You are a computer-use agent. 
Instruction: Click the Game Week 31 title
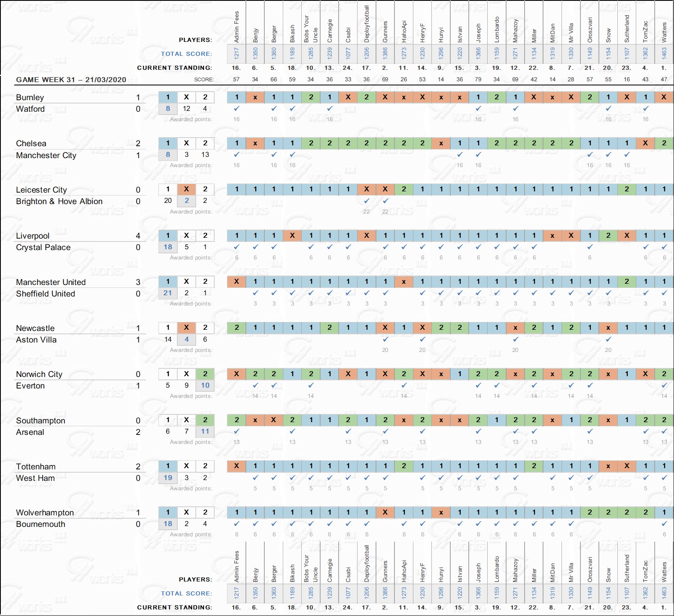click(71, 80)
